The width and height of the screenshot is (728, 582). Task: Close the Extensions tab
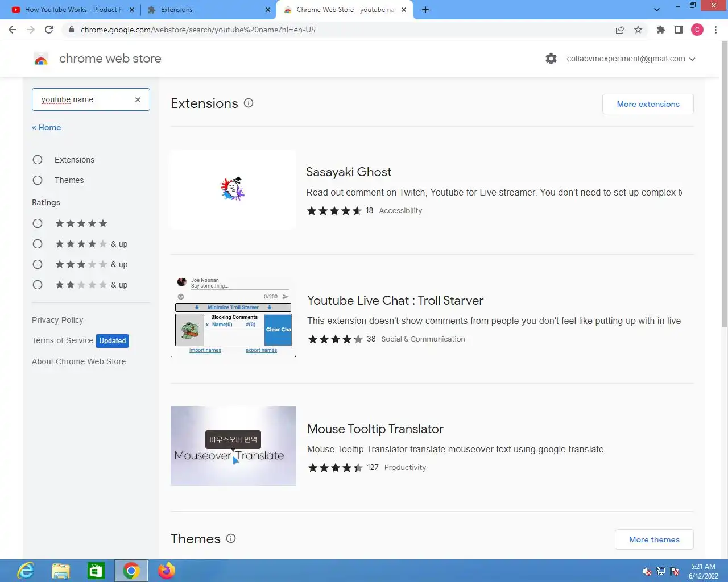click(x=268, y=10)
